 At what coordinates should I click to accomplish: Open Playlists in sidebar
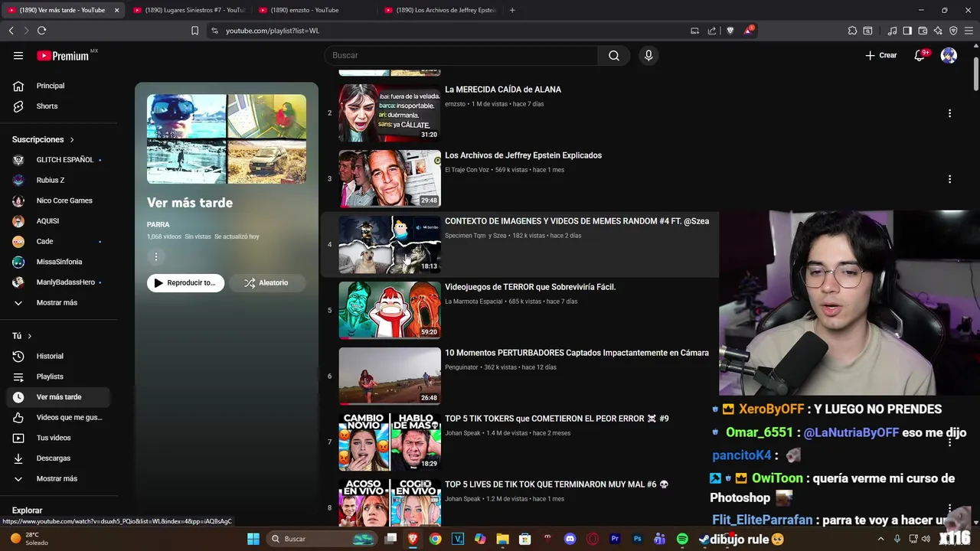tap(58, 377)
